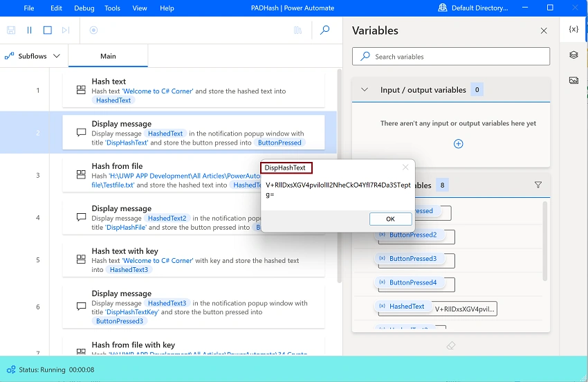Collapse Input / output variables section
This screenshot has height=382, width=588.
point(364,90)
